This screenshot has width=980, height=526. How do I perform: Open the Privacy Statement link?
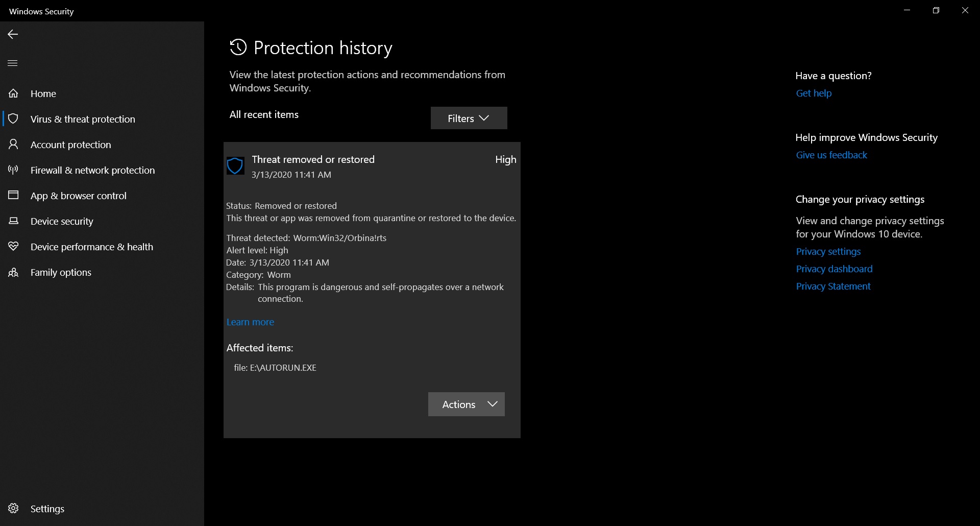[833, 286]
